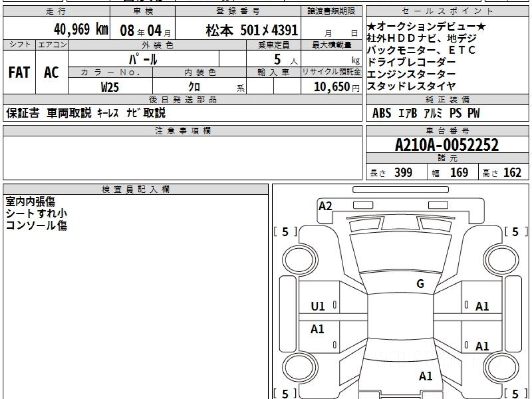
Task: Click the W25 color code cell
Action: [x=110, y=87]
